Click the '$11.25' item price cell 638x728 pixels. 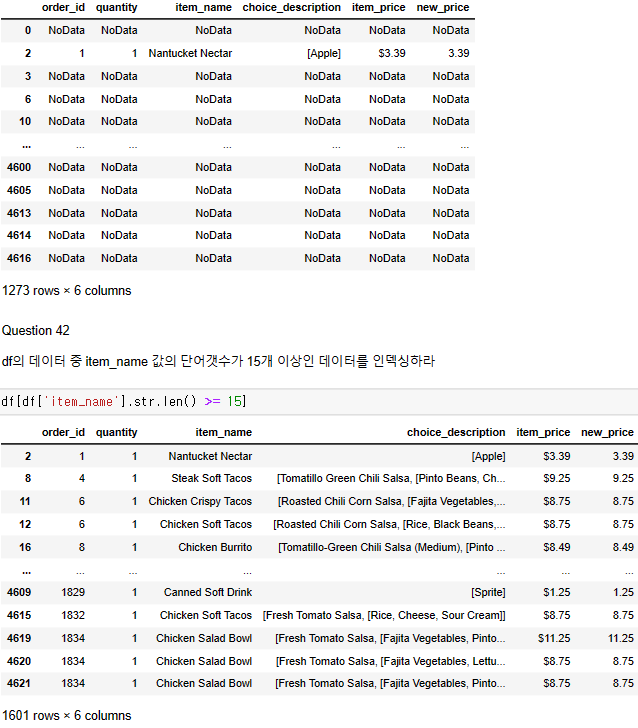point(554,638)
